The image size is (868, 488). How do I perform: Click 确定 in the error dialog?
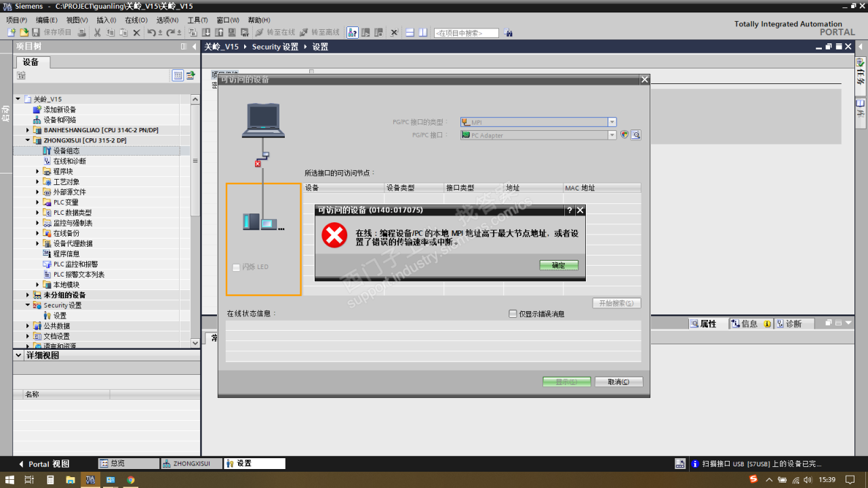pos(559,265)
